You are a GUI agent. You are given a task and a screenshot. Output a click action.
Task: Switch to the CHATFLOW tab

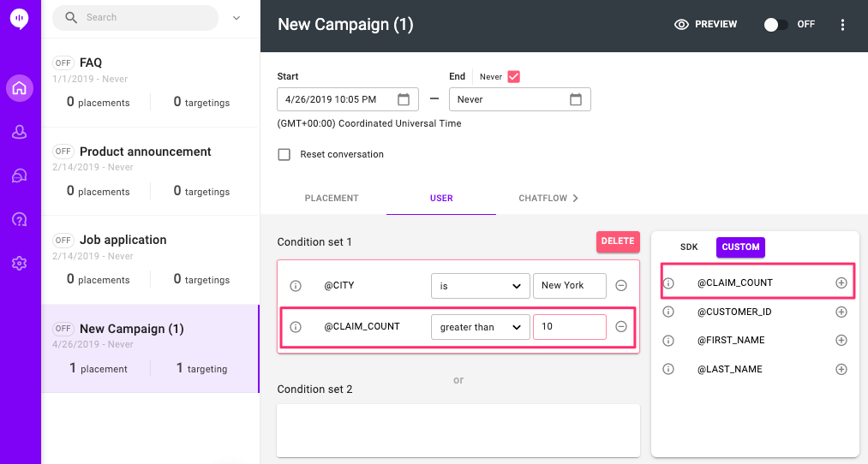pyautogui.click(x=548, y=198)
